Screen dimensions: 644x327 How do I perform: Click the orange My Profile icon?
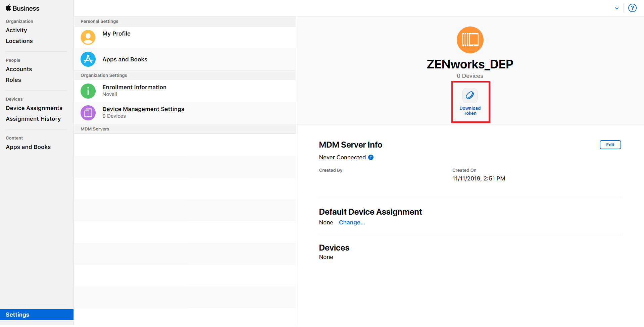tap(88, 37)
